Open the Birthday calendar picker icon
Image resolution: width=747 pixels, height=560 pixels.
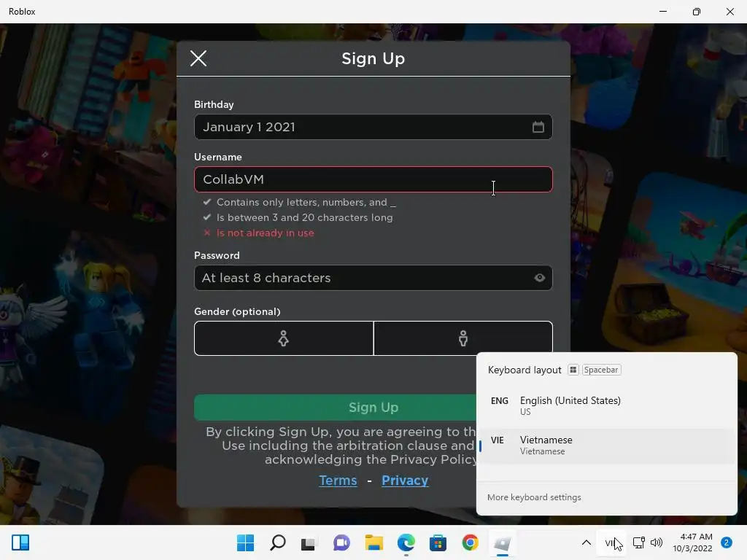tap(538, 127)
